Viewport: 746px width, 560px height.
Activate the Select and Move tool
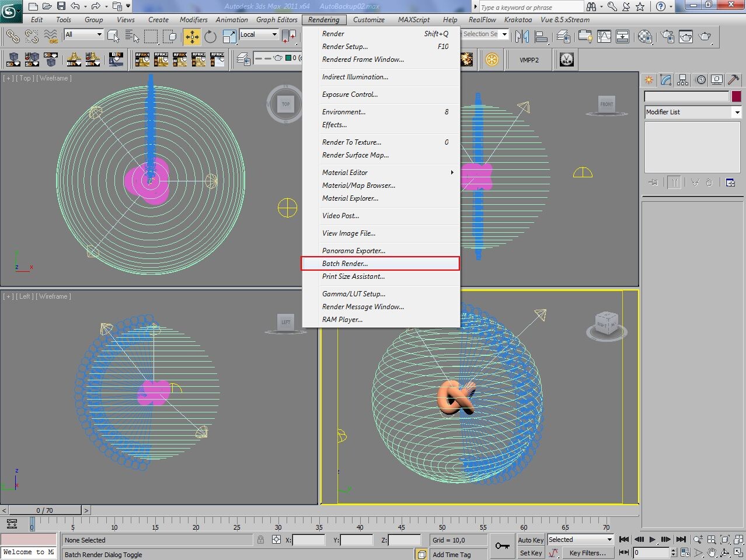[x=191, y=37]
